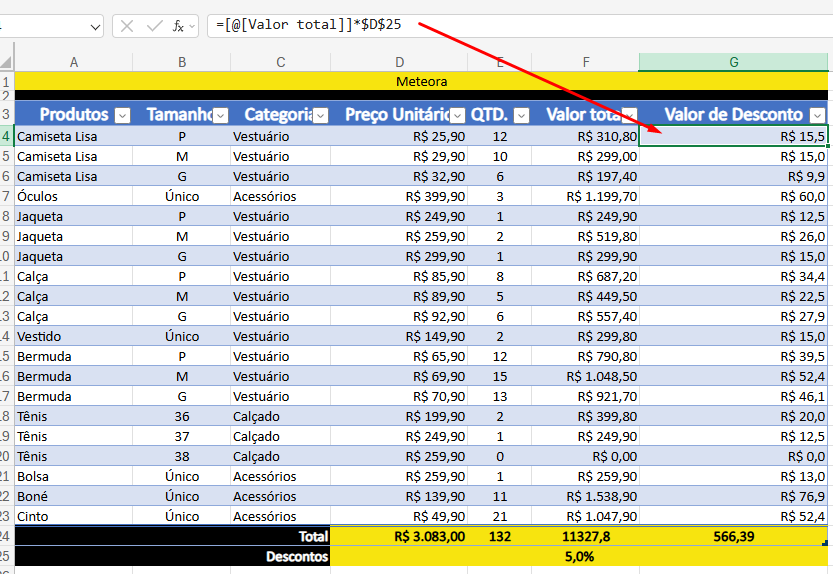Select column D header
Image resolution: width=833 pixels, height=574 pixels.
point(400,62)
